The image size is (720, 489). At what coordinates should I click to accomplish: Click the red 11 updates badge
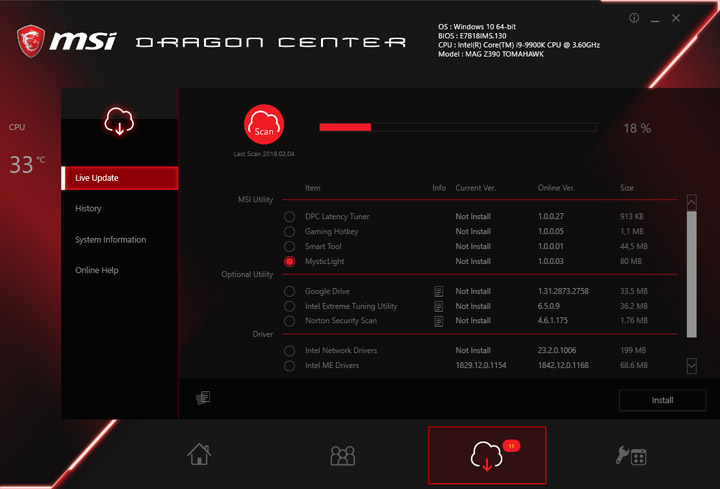(511, 445)
